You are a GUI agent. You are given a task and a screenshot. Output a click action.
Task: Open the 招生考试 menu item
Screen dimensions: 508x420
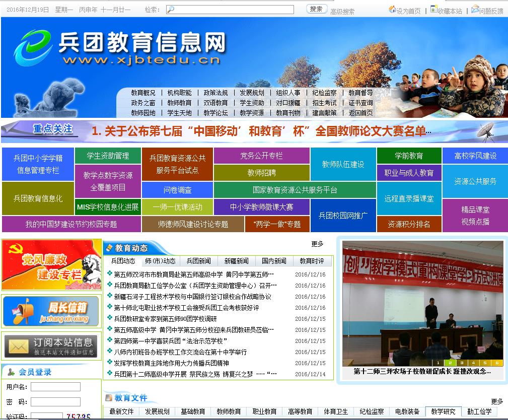[324, 103]
